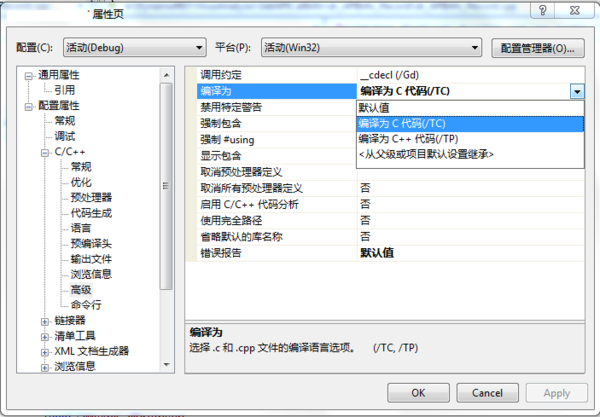The width and height of the screenshot is (600, 417).
Task: Choose <从父级或项目默认设置继承> option
Action: click(470, 154)
